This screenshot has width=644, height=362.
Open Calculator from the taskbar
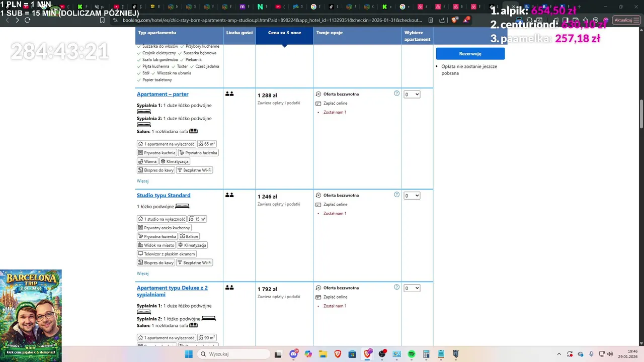(x=426, y=354)
